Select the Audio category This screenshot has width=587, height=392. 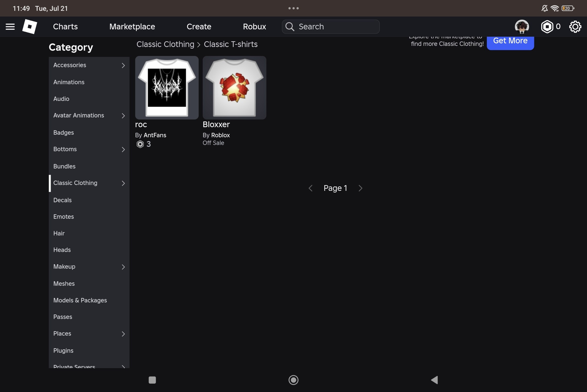89,99
